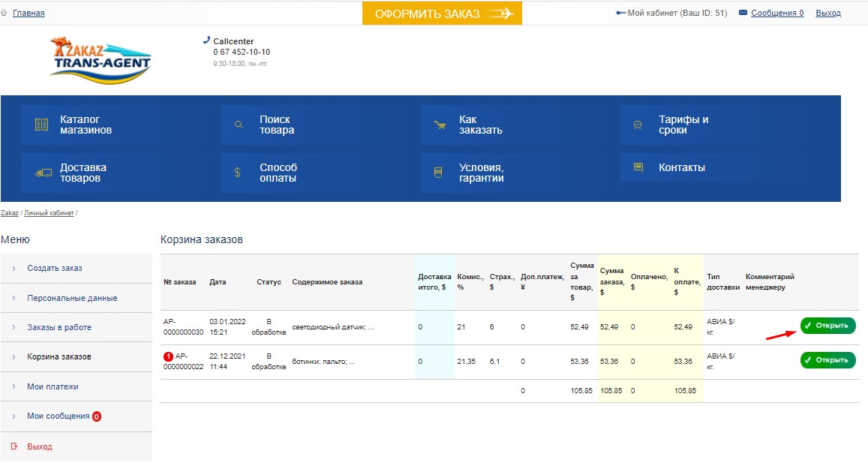Expand the Мои платежи chevron
The width and height of the screenshot is (868, 463).
click(14, 386)
